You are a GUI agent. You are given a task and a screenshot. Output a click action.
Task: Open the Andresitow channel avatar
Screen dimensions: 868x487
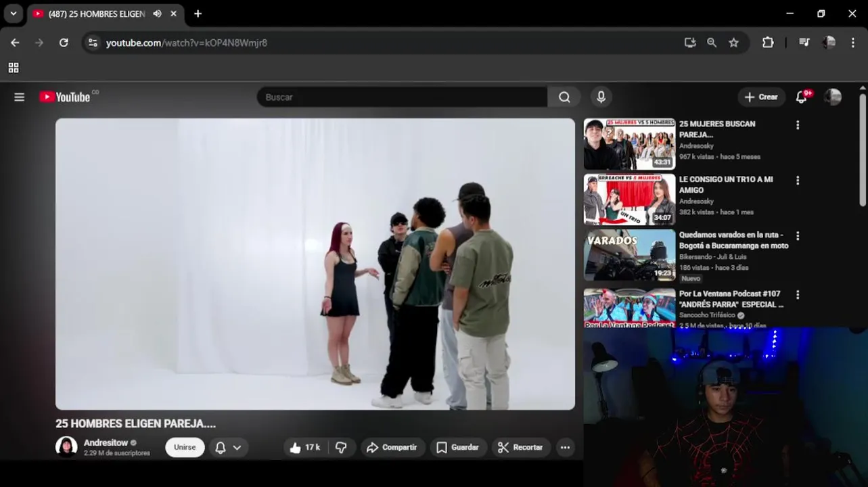[x=66, y=446]
